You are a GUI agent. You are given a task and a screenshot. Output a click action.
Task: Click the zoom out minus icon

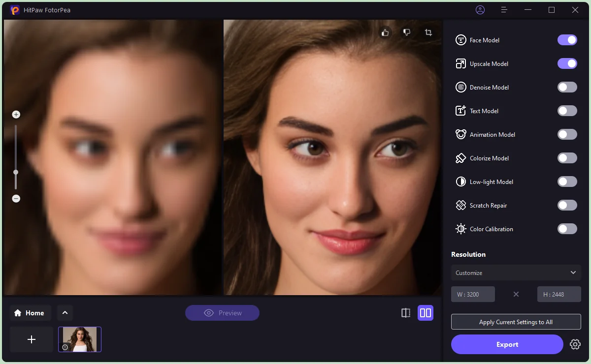pos(16,199)
